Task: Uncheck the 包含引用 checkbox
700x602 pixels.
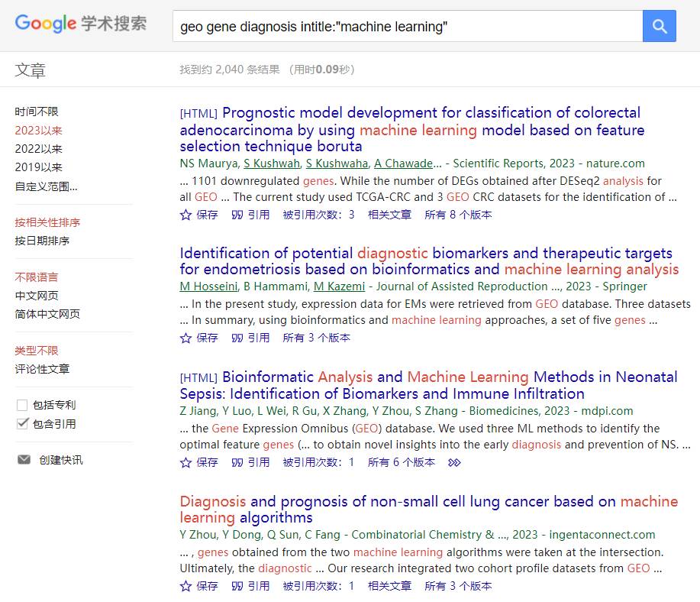Action: [x=23, y=424]
